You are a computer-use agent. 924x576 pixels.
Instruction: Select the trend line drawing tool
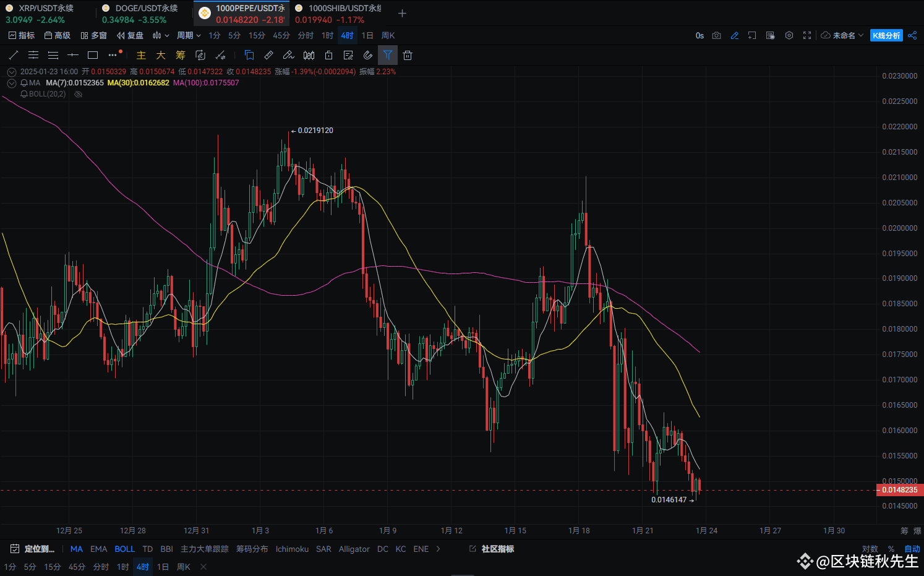click(14, 55)
